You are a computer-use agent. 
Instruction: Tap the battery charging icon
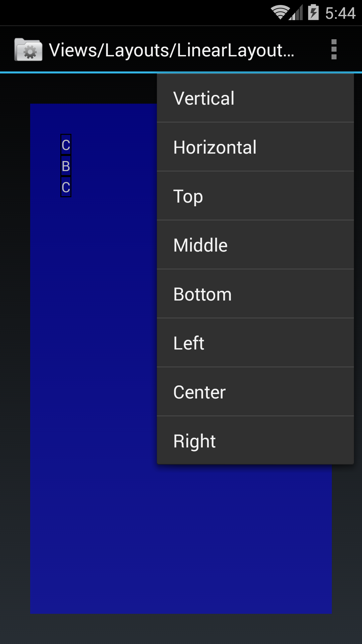click(x=313, y=12)
